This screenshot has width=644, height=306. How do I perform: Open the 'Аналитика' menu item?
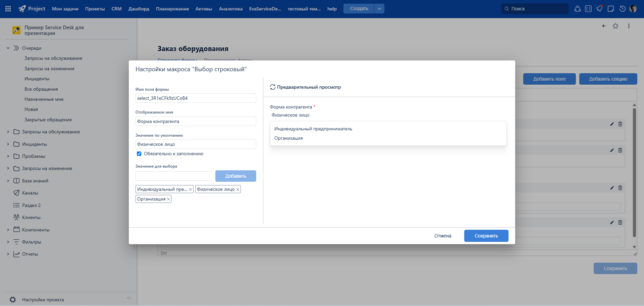pos(230,9)
